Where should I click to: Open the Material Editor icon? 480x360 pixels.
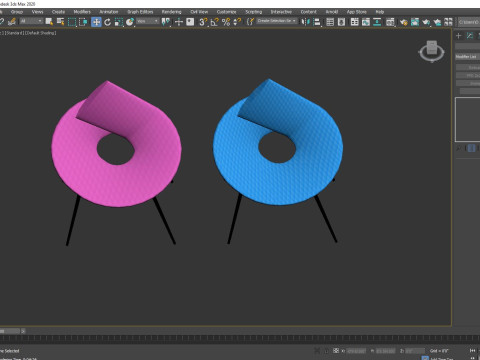tap(390, 22)
